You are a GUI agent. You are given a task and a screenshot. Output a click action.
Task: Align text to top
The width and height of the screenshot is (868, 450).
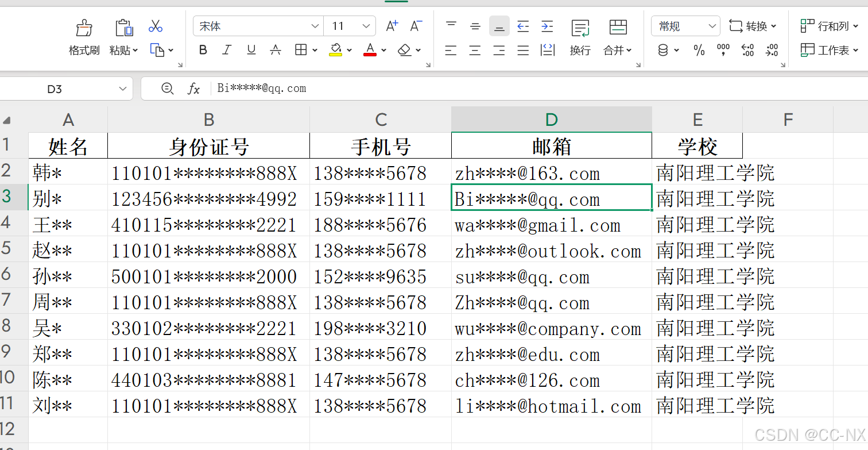451,26
